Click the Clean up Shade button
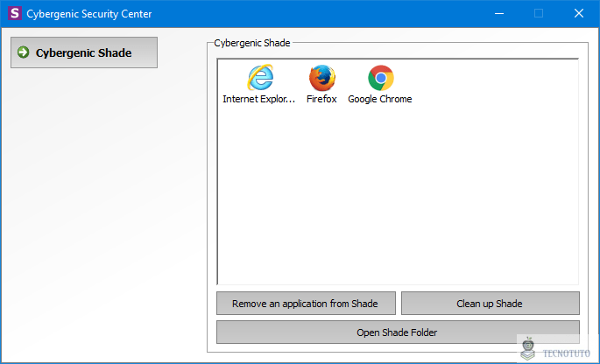The image size is (600, 364). (x=491, y=304)
